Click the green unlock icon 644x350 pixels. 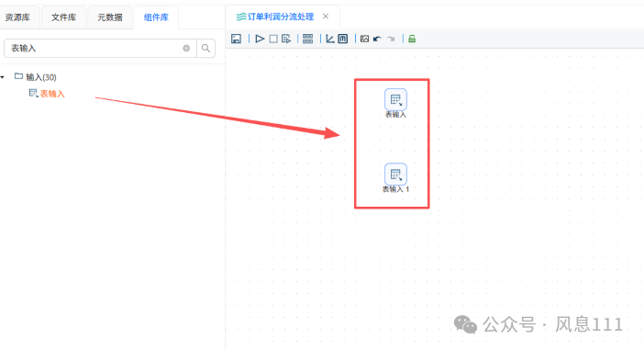pos(412,39)
